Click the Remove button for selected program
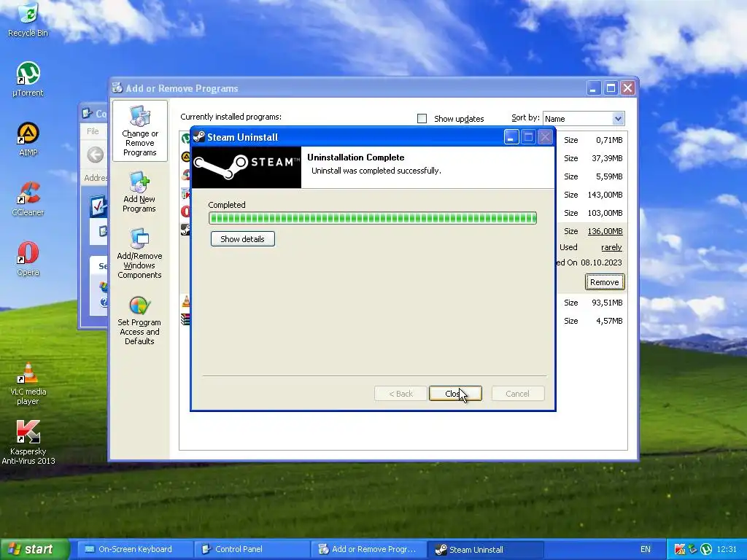 click(605, 282)
